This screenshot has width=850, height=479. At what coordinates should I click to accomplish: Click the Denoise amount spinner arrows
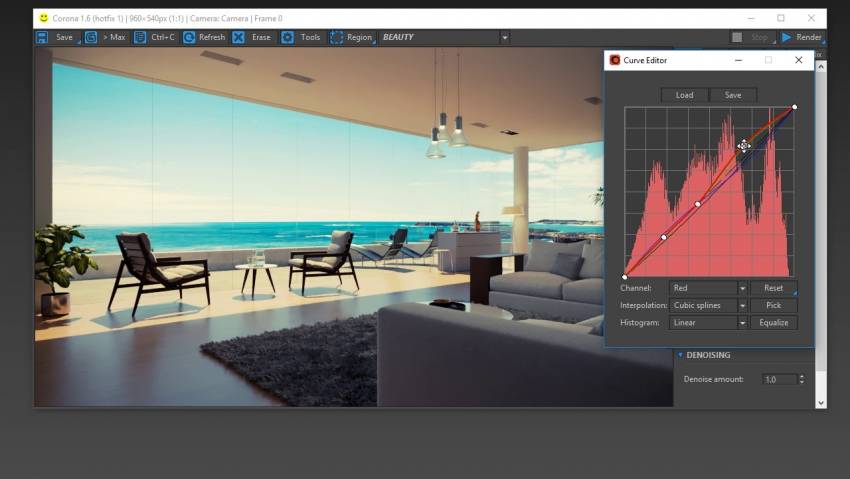coord(802,379)
